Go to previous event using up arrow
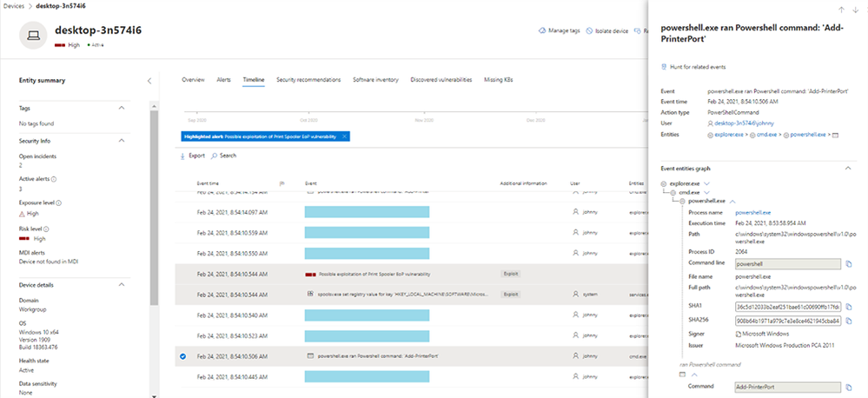Screen dimensions: 868x398 coord(841,10)
